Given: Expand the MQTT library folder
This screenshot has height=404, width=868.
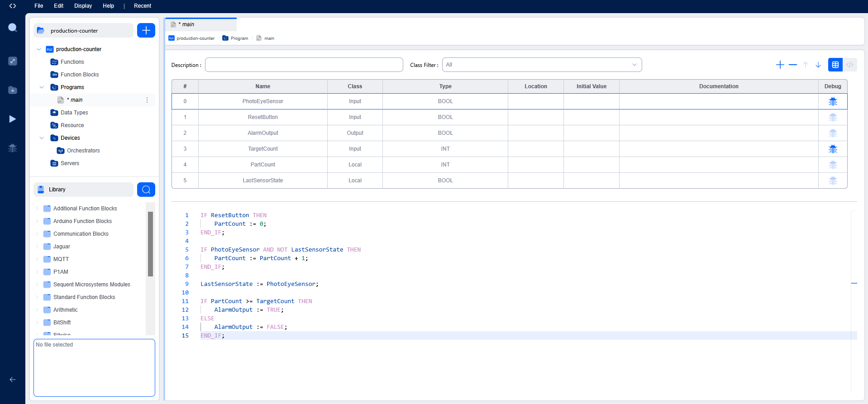Looking at the screenshot, I should (x=37, y=259).
